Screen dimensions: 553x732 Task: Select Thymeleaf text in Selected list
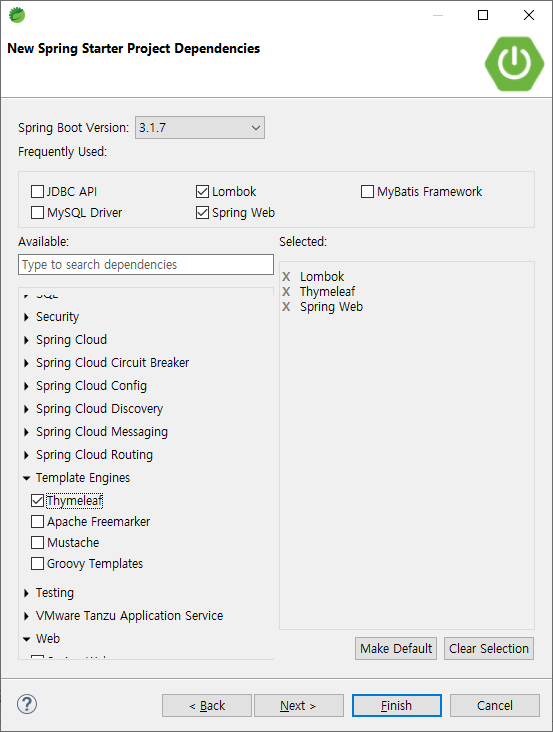pyautogui.click(x=328, y=292)
